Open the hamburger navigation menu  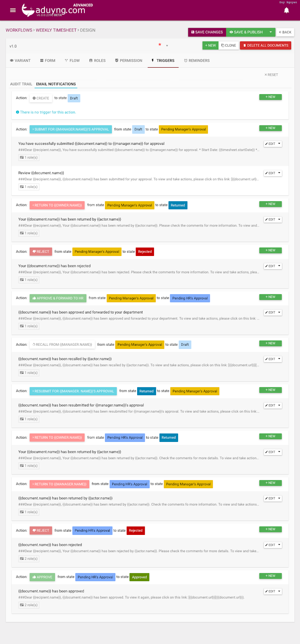click(13, 10)
